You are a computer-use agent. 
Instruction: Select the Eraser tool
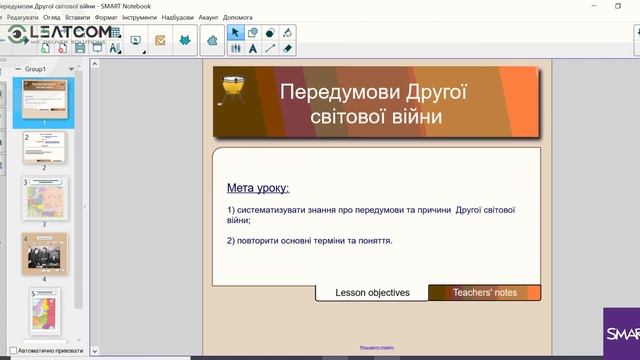pos(287,49)
